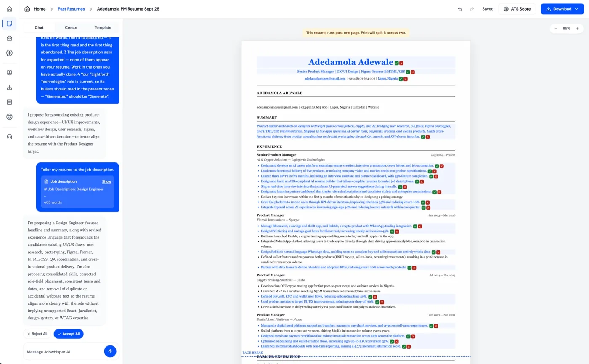Go to Past Resumes breadcrumb

pos(71,9)
